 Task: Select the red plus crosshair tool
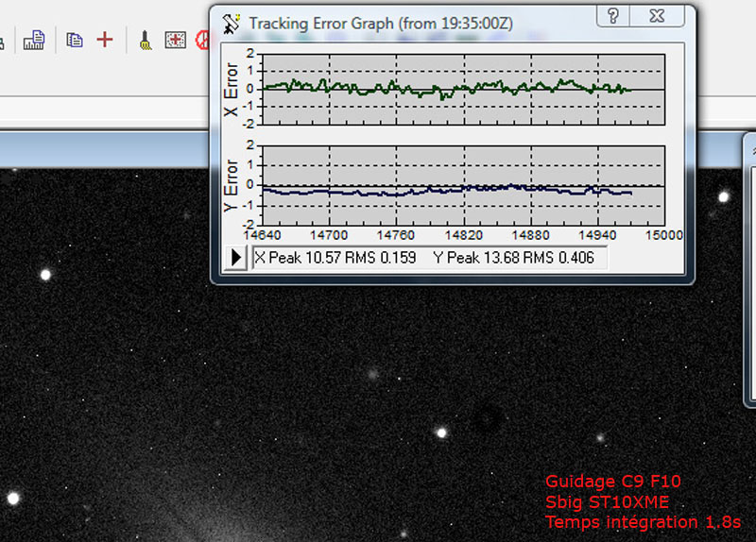click(105, 40)
